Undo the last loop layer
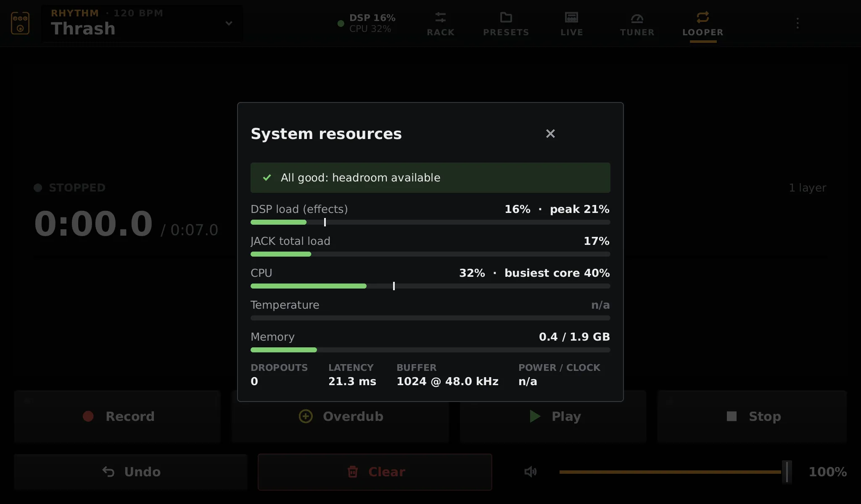The height and width of the screenshot is (504, 861). point(131,472)
